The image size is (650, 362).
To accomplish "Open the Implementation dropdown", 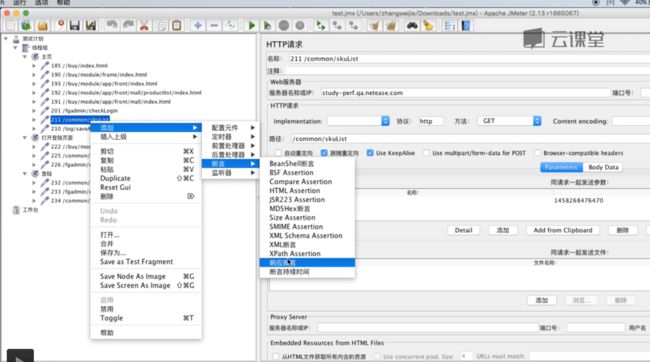I will tap(358, 121).
